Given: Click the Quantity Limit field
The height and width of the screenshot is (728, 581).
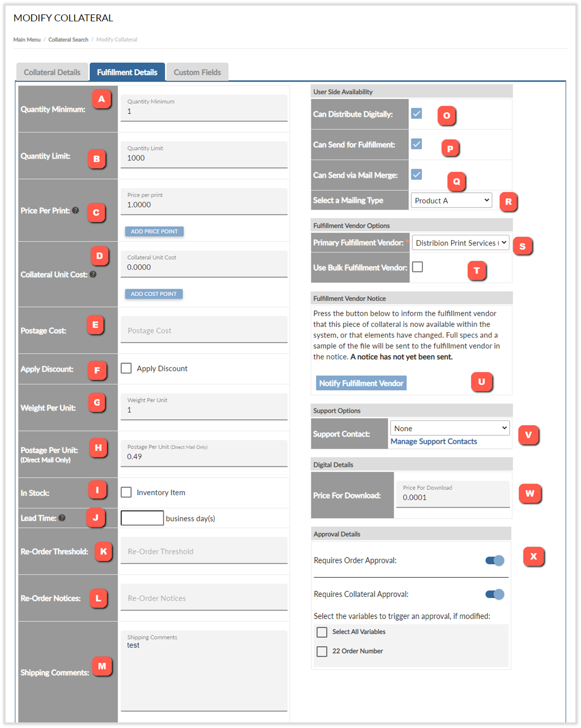Looking at the screenshot, I should [x=204, y=154].
